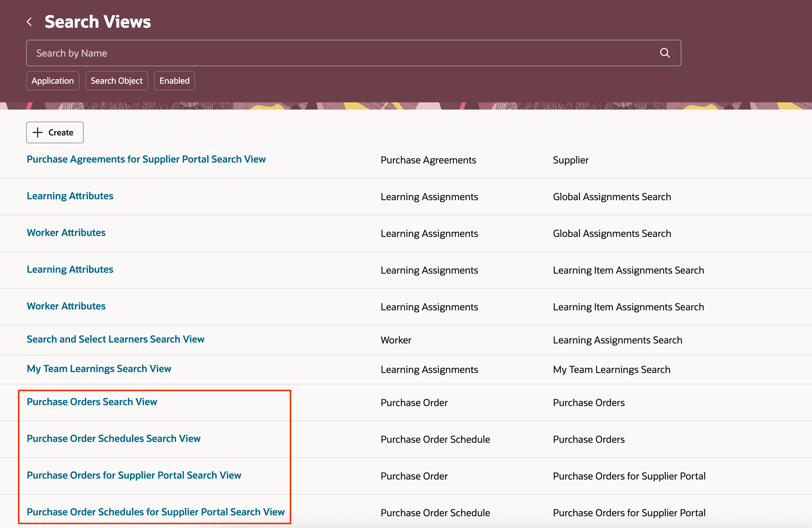Open Purchase Orders for Supplier Portal Search View

click(x=134, y=475)
